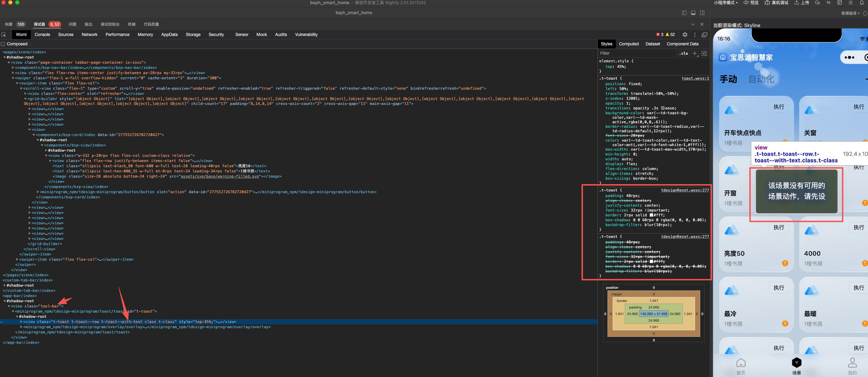Screen dimensions: 868x377
Task: Open the DevTools settings gear
Action: click(x=685, y=35)
